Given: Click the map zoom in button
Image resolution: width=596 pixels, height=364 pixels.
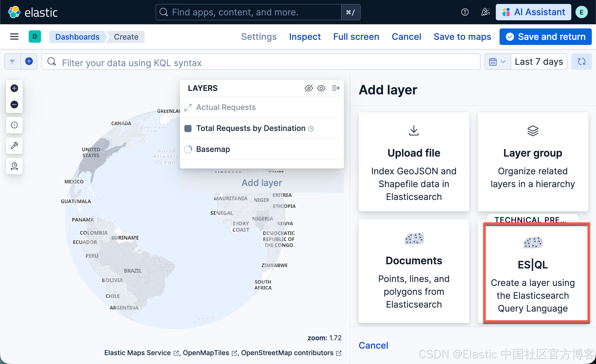Looking at the screenshot, I should point(14,88).
